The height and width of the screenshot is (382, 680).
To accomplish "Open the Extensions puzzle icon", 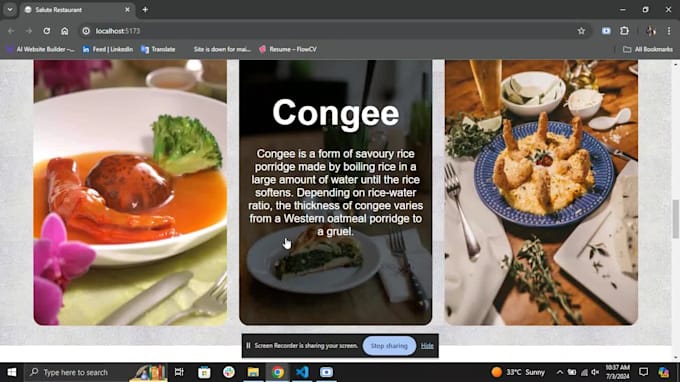I will point(624,31).
